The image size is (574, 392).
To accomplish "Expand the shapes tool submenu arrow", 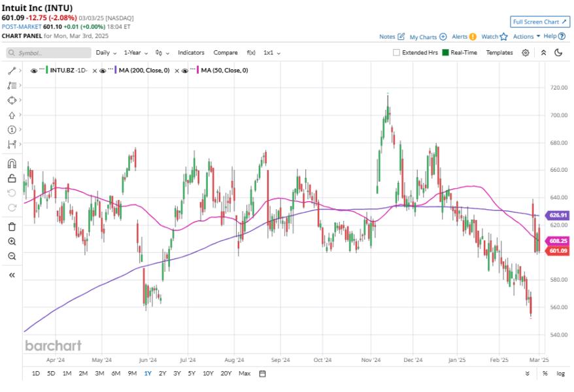I will pyautogui.click(x=20, y=100).
